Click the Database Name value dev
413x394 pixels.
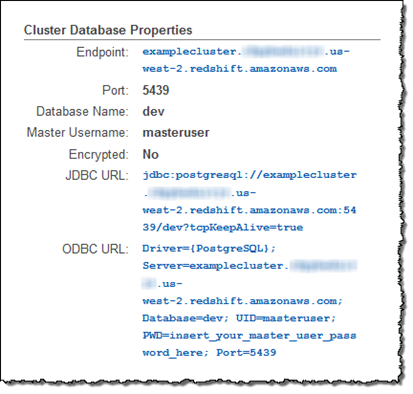click(153, 111)
